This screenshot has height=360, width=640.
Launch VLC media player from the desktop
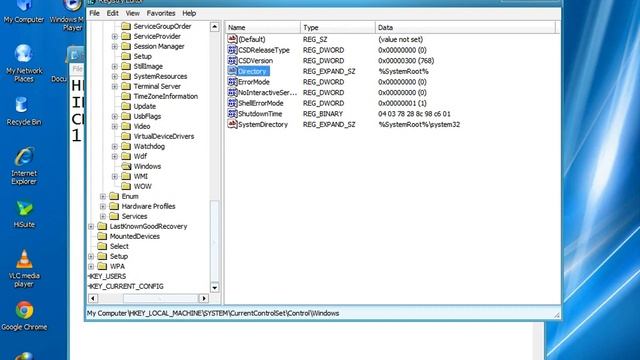[x=24, y=268]
